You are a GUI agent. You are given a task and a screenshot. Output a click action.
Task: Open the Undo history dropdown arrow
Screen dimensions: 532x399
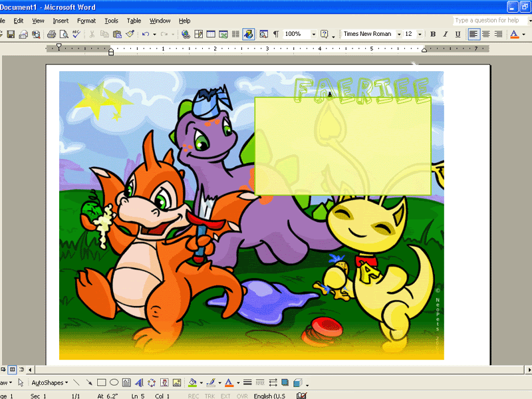point(154,34)
